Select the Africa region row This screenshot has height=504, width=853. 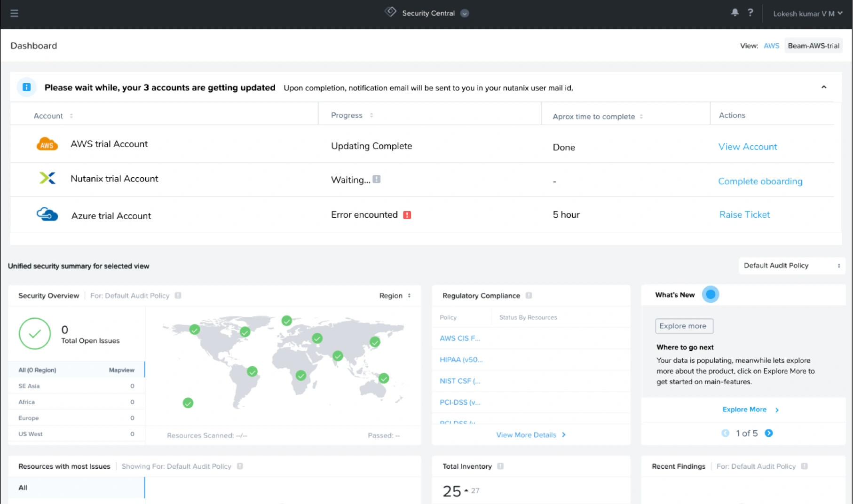click(x=77, y=402)
